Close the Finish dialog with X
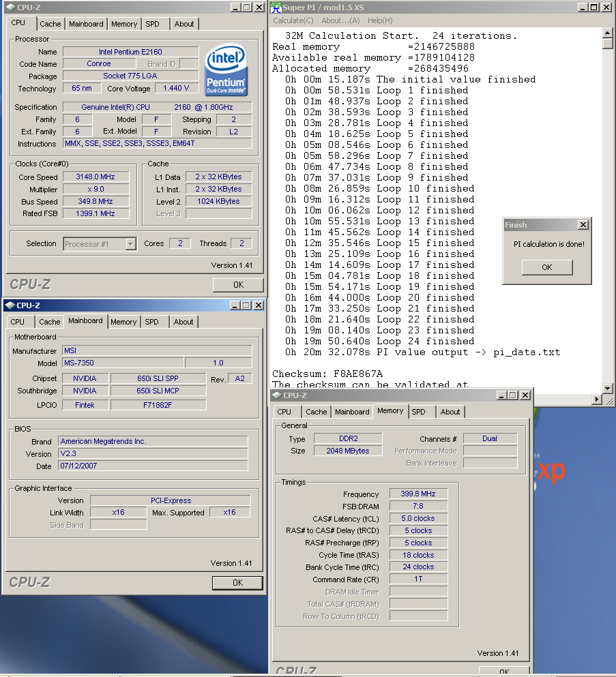Viewport: 616px width, 677px height. 583,225
